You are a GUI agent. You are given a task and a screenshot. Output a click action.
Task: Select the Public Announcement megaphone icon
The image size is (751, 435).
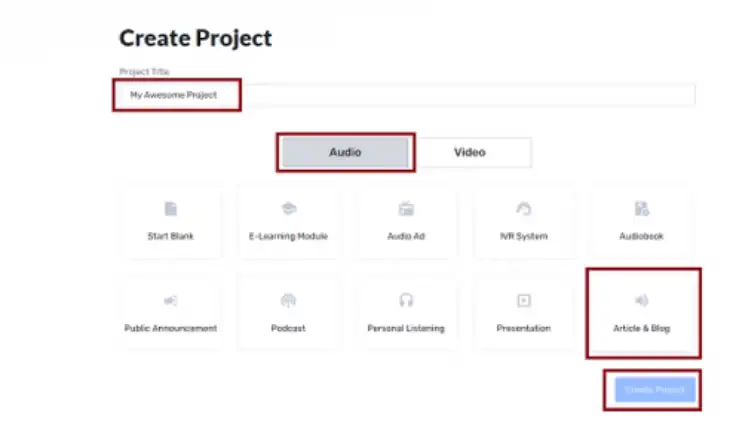(x=171, y=301)
